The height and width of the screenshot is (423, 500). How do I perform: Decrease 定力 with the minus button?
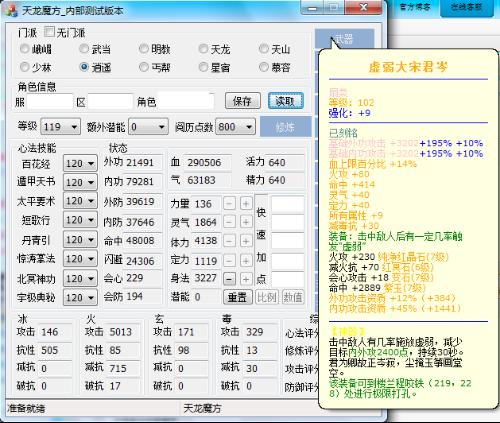229,260
